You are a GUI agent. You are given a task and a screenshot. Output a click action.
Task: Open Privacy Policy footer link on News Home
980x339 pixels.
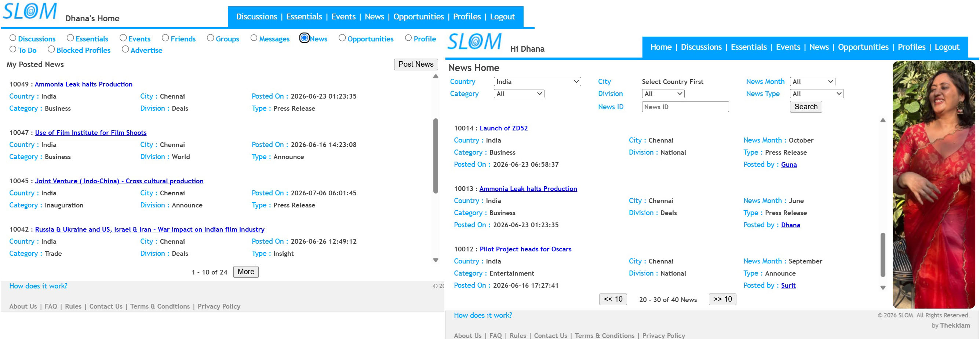663,336
